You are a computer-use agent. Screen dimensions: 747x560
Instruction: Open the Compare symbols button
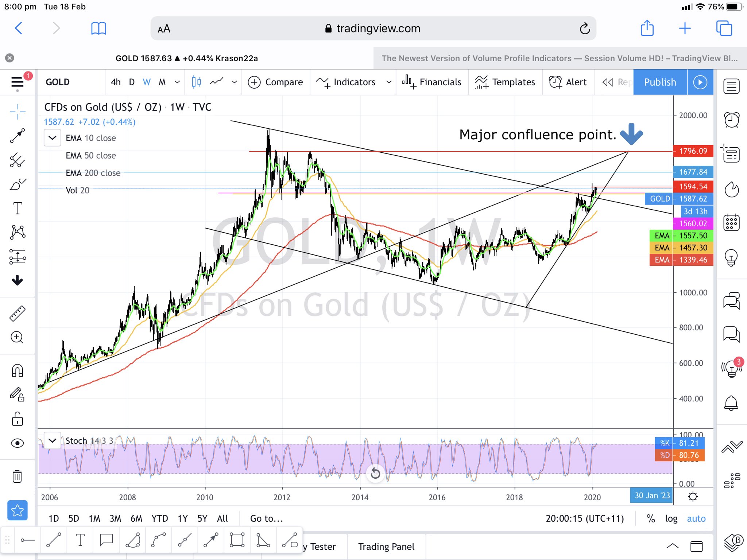click(x=276, y=82)
